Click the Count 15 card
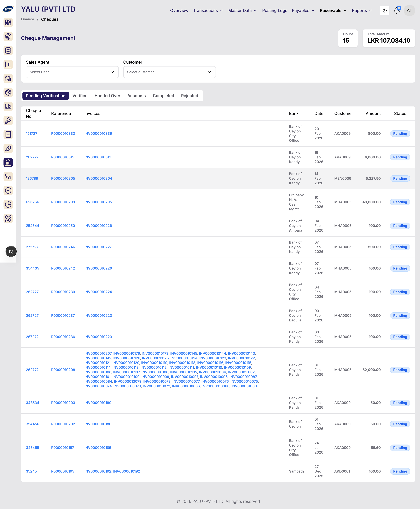Screen dimensions: 420x509 pos(348,38)
